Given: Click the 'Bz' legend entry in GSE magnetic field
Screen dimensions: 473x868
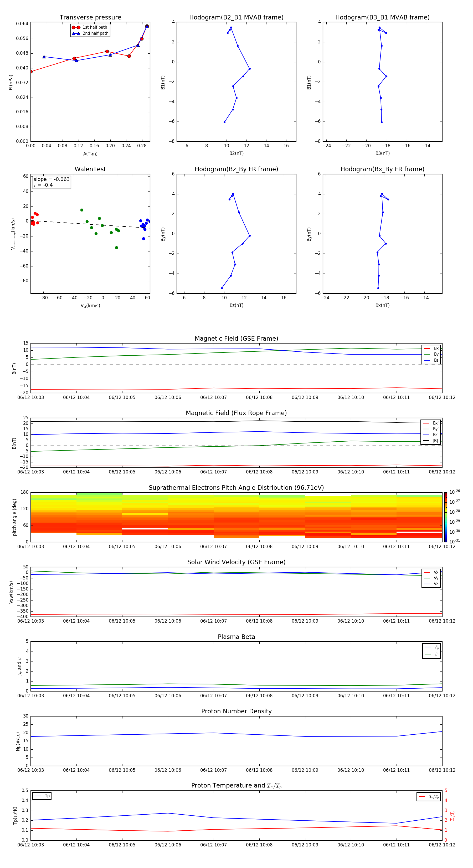Looking at the screenshot, I should (x=431, y=360).
